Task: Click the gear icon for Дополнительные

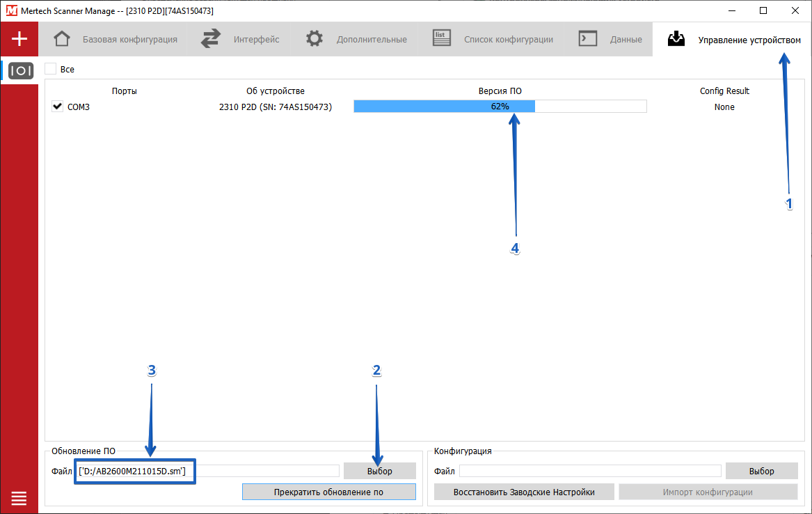Action: (315, 39)
